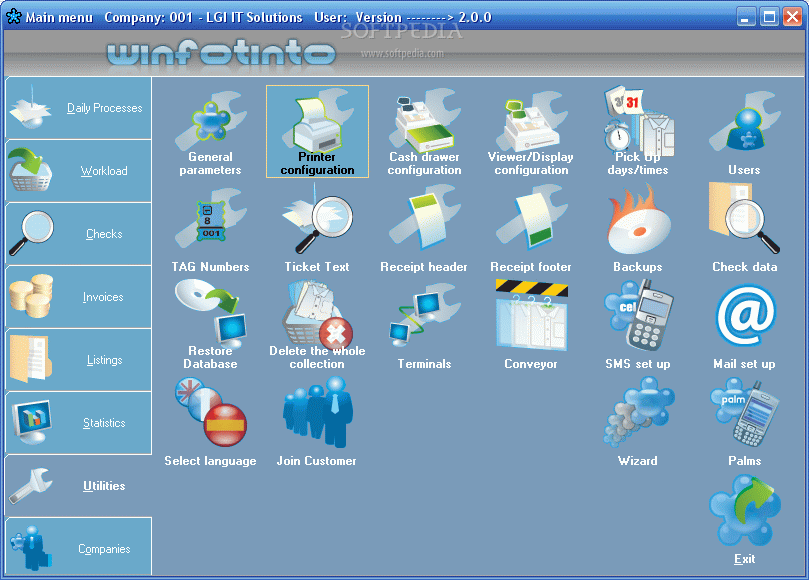Viewport: 809px width, 580px height.
Task: Open Receipt header settings
Action: point(424,229)
